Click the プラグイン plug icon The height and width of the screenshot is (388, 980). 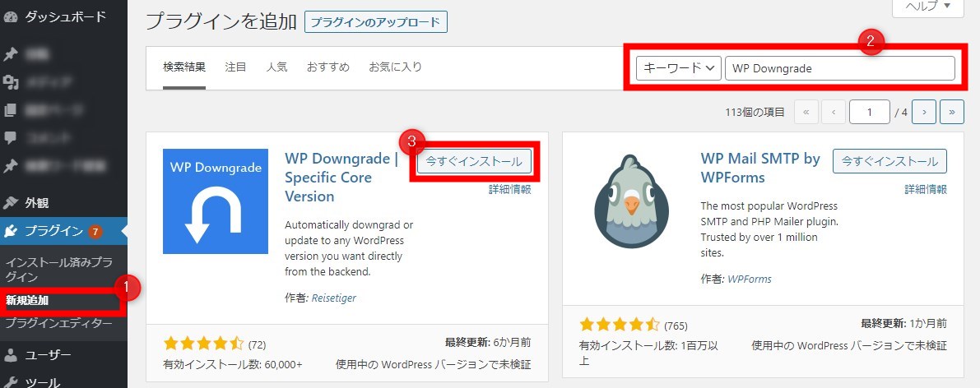[11, 231]
